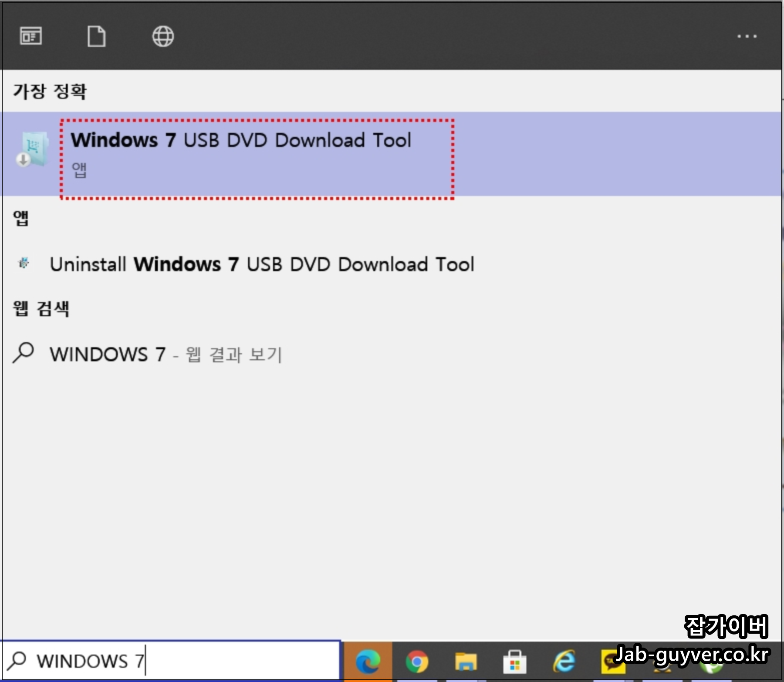Open WINDOWS 7 web results
Viewport: 784px width, 682px height.
pos(166,354)
